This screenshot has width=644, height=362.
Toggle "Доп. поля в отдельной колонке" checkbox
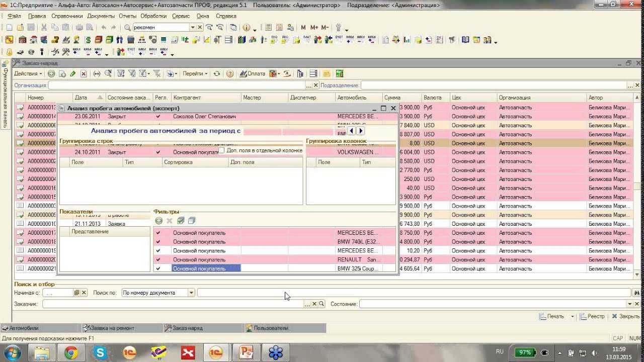coord(221,150)
